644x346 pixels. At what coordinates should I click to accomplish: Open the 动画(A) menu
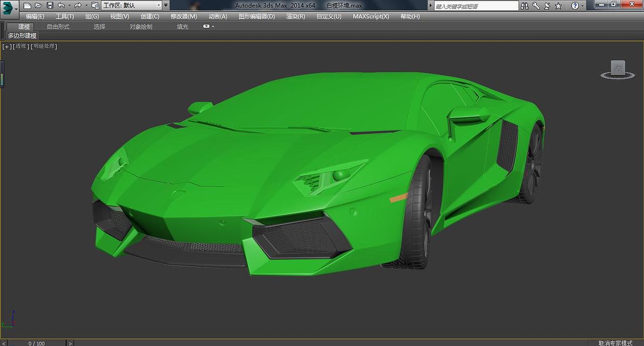218,16
